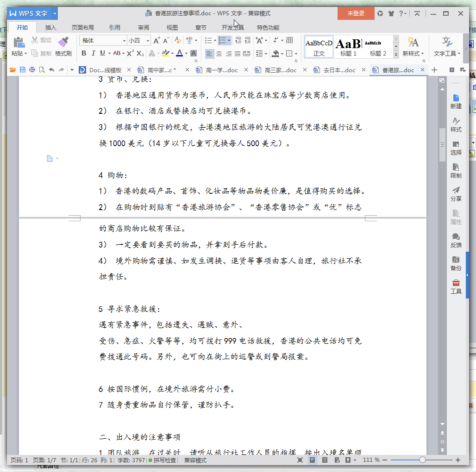This screenshot has width=476, height=472.
Task: Apply red font color A
Action: pyautogui.click(x=179, y=53)
